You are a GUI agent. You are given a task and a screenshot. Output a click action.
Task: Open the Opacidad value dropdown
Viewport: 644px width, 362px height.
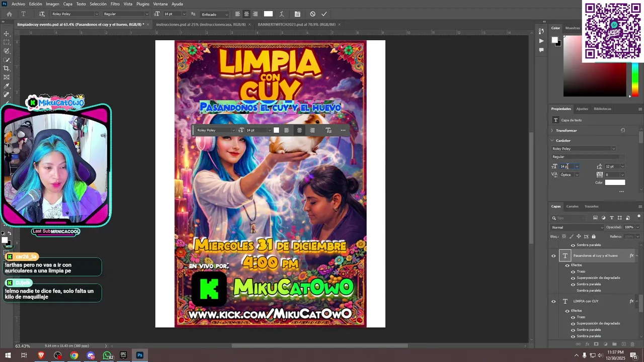click(637, 227)
